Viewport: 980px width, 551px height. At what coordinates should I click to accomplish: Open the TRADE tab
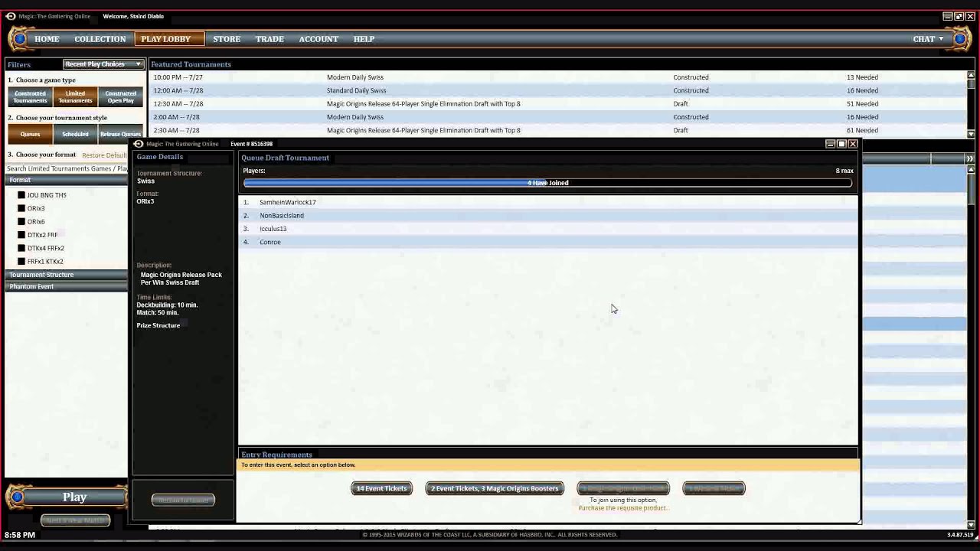(x=269, y=39)
